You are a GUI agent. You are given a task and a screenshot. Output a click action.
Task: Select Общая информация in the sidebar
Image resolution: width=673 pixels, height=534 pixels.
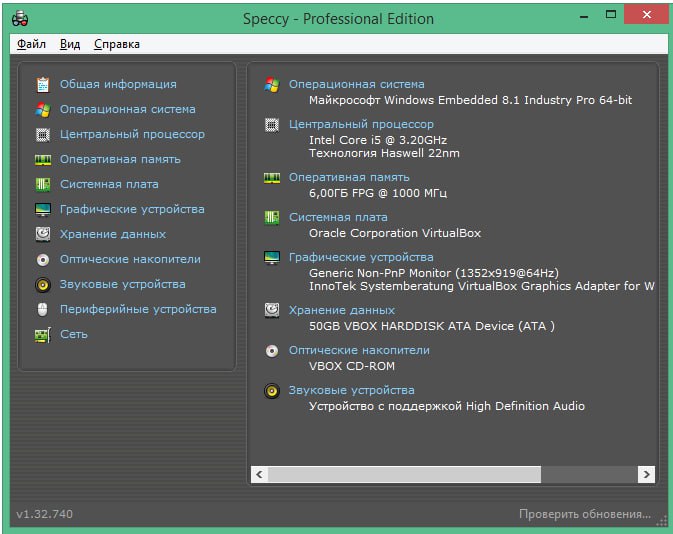pos(118,84)
